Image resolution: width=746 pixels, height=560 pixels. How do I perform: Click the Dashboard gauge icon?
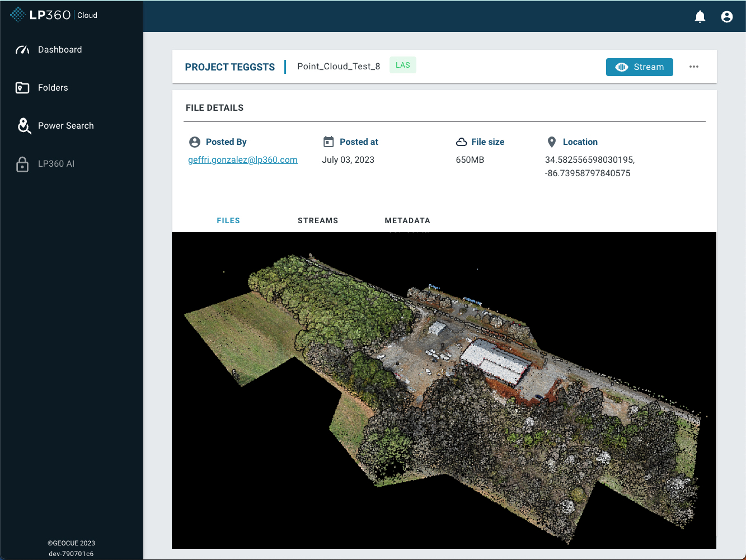(x=22, y=50)
